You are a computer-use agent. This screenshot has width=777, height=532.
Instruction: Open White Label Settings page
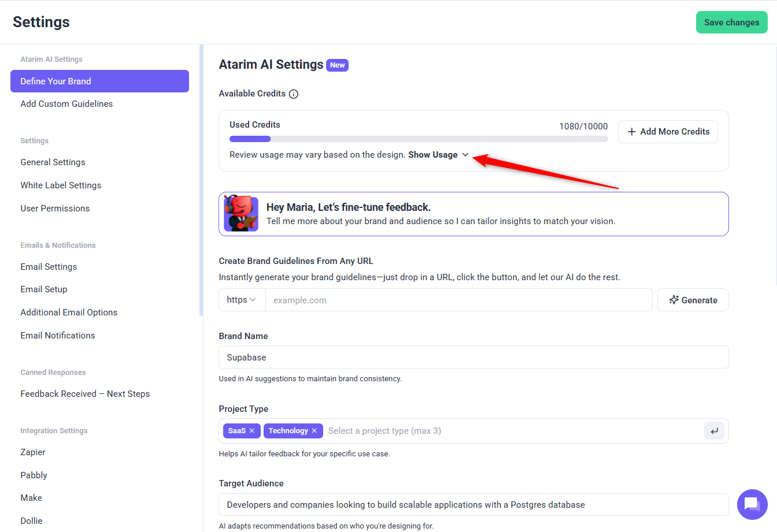61,185
